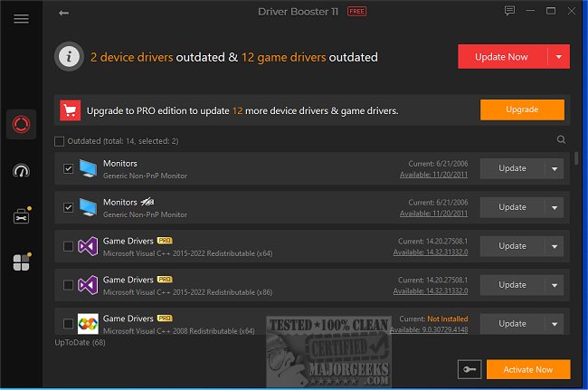Click the orange Upgrade button

(x=522, y=109)
